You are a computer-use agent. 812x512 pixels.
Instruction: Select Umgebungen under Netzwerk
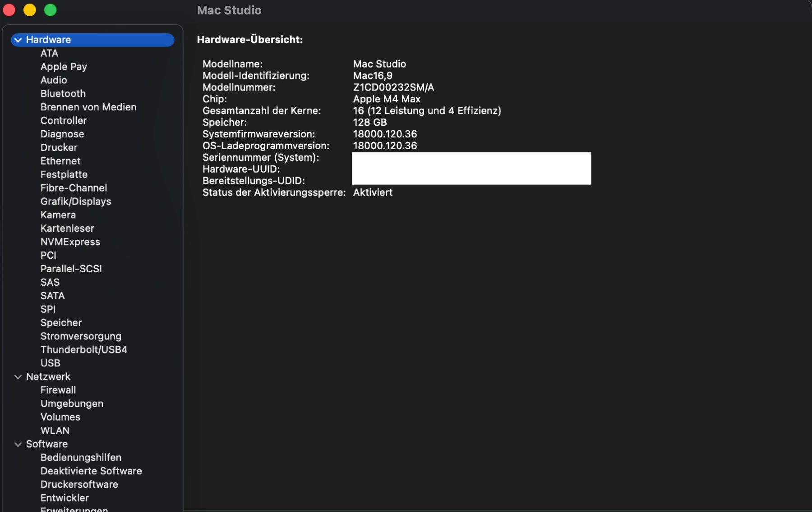(72, 404)
